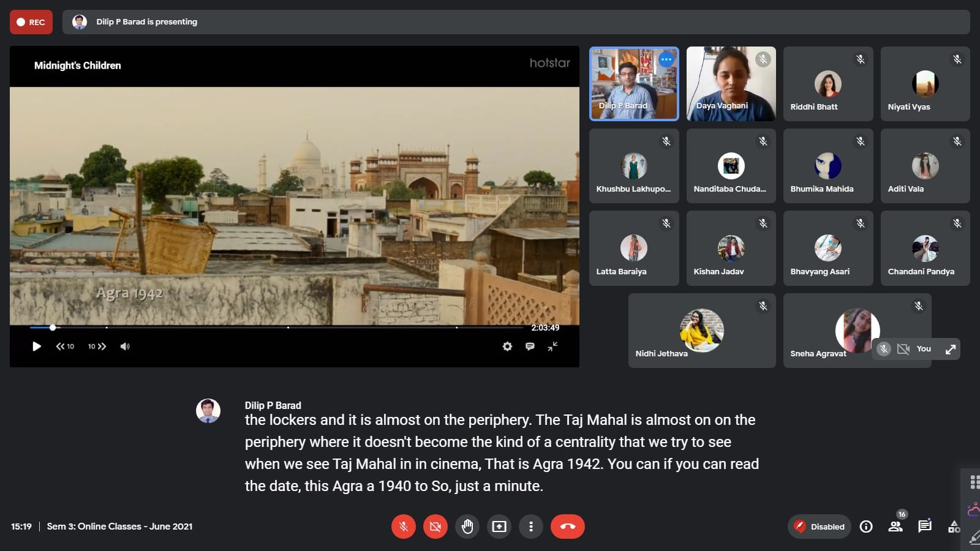
Task: Click muted mic icon on Riddhi Bhatt tile
Action: click(x=861, y=59)
